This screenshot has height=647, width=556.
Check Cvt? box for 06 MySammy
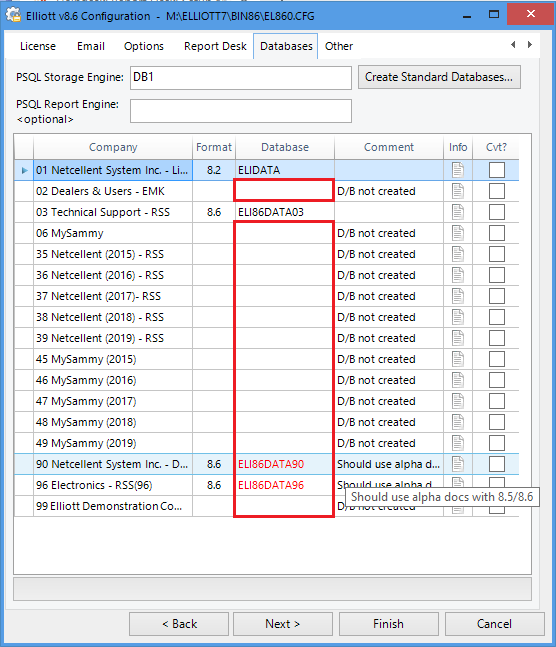[x=497, y=233]
